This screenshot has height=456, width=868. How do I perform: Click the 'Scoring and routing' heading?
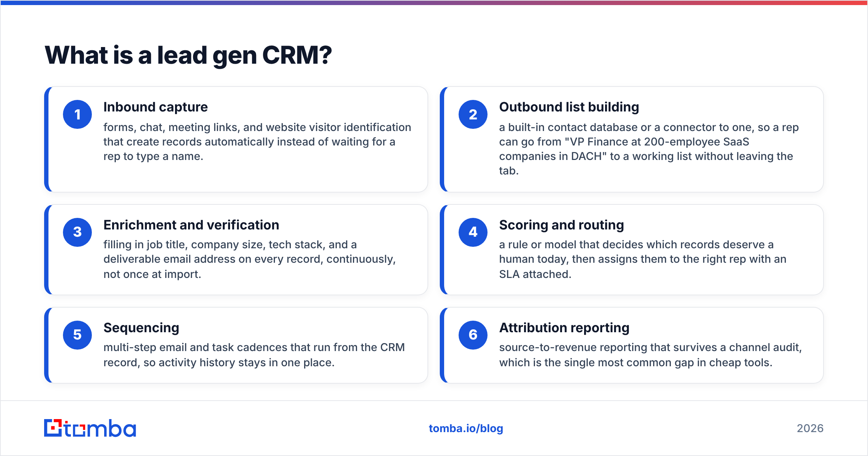pyautogui.click(x=561, y=225)
